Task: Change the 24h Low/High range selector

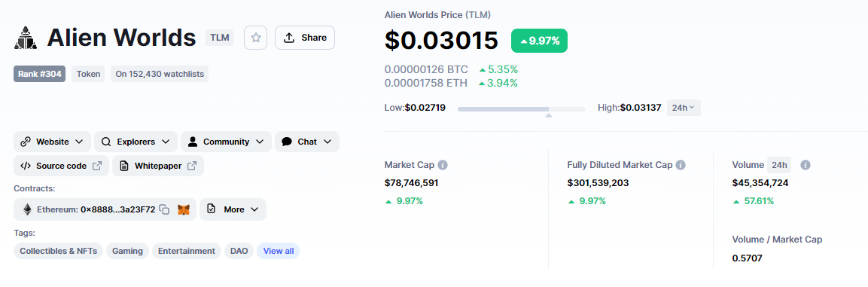Action: click(x=684, y=108)
